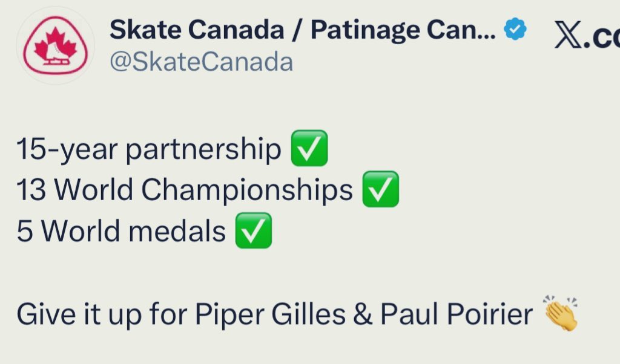Click the blue verified badge
The height and width of the screenshot is (364, 620).
point(515,30)
